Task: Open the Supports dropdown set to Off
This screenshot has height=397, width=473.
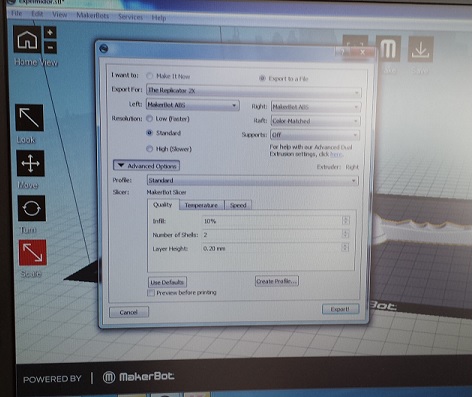Action: pos(315,135)
